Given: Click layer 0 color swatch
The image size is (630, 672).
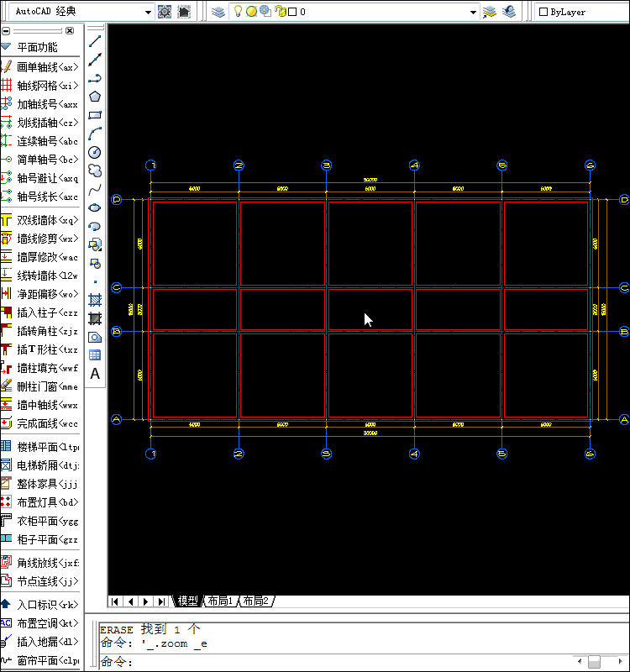Looking at the screenshot, I should pyautogui.click(x=292, y=12).
